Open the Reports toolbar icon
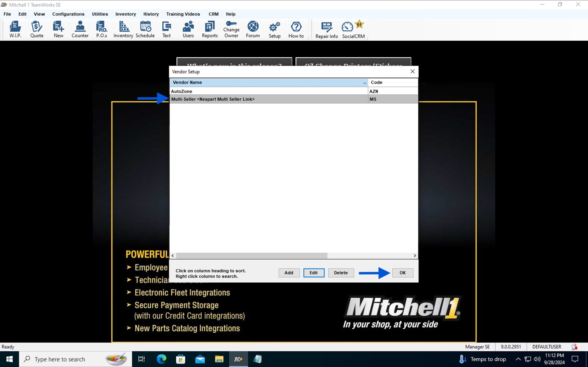The image size is (588, 367). (x=210, y=29)
